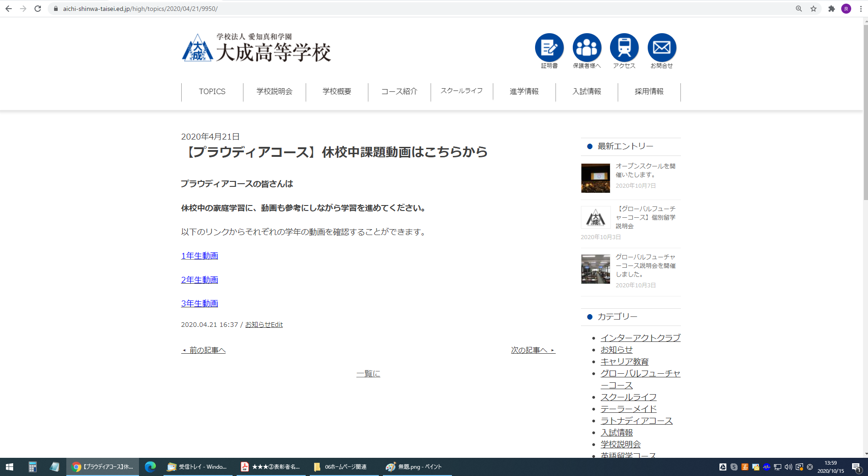Select スクールライフ category in sidebar

(x=629, y=397)
